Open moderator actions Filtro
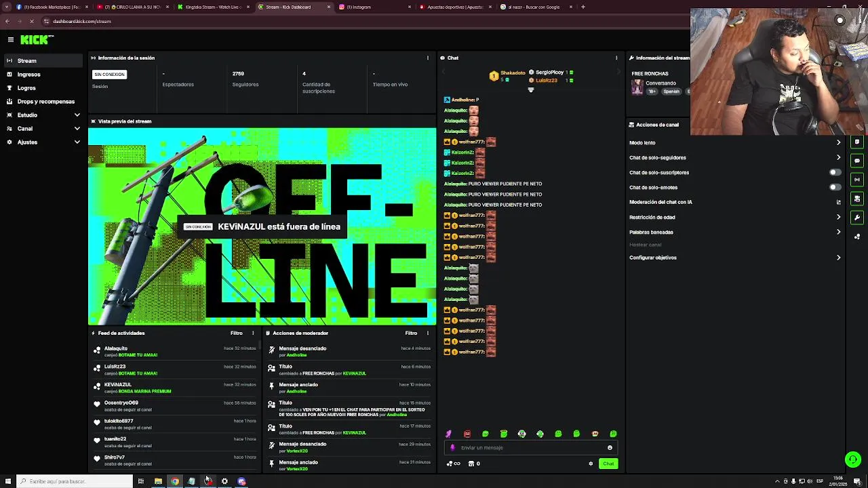Image resolution: width=868 pixels, height=488 pixels. (x=411, y=333)
